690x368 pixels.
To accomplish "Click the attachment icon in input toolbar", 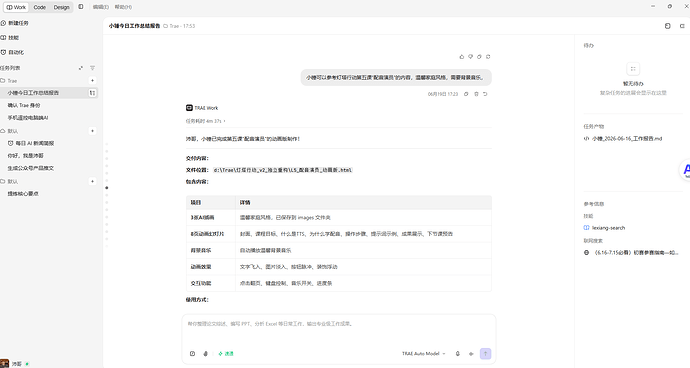I will [x=206, y=354].
